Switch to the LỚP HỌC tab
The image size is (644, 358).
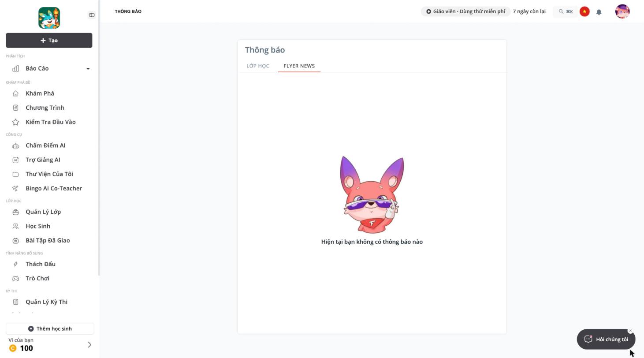coord(258,66)
